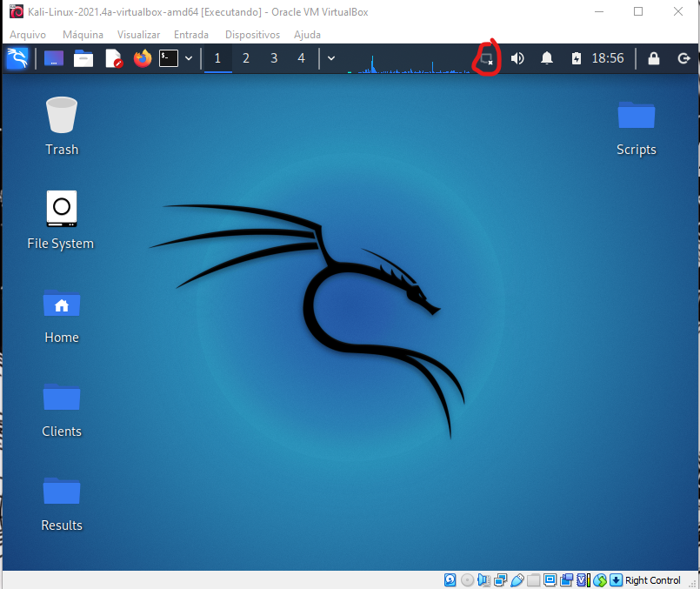Image resolution: width=700 pixels, height=589 pixels.
Task: Switch to workspace 1
Action: (218, 58)
